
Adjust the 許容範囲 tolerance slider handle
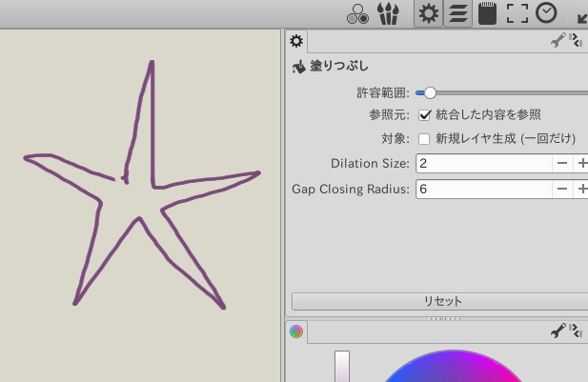click(x=430, y=92)
